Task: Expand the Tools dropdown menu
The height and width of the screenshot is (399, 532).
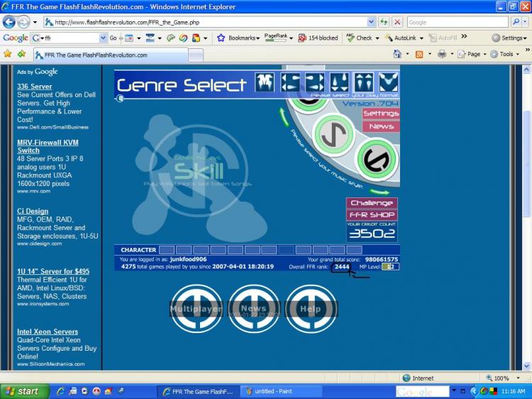Action: (505, 54)
